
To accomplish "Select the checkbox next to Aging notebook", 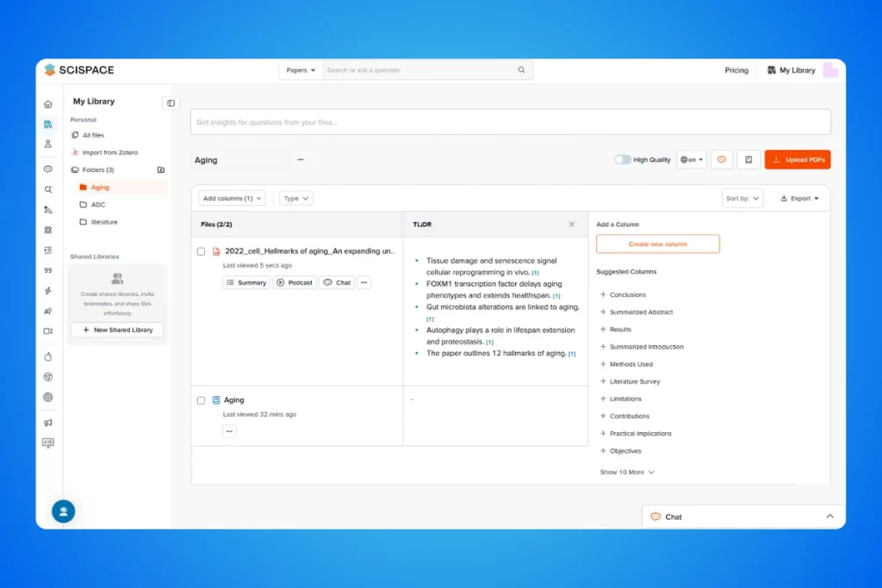I will tap(201, 400).
